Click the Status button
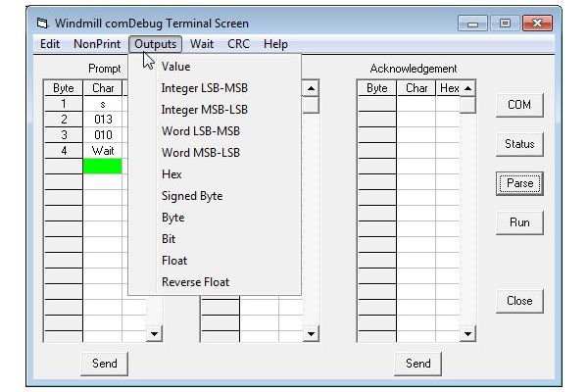The image size is (588, 392). (x=519, y=144)
